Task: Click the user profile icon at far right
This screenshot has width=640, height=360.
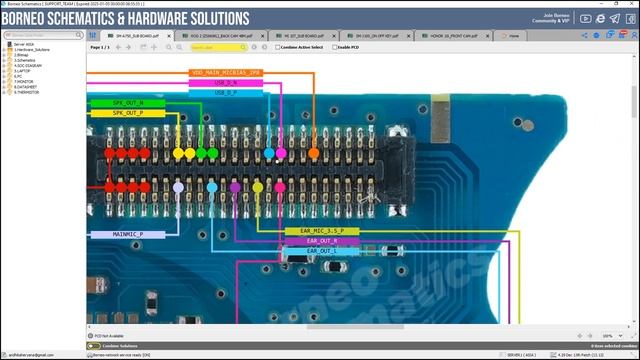Action: [635, 36]
